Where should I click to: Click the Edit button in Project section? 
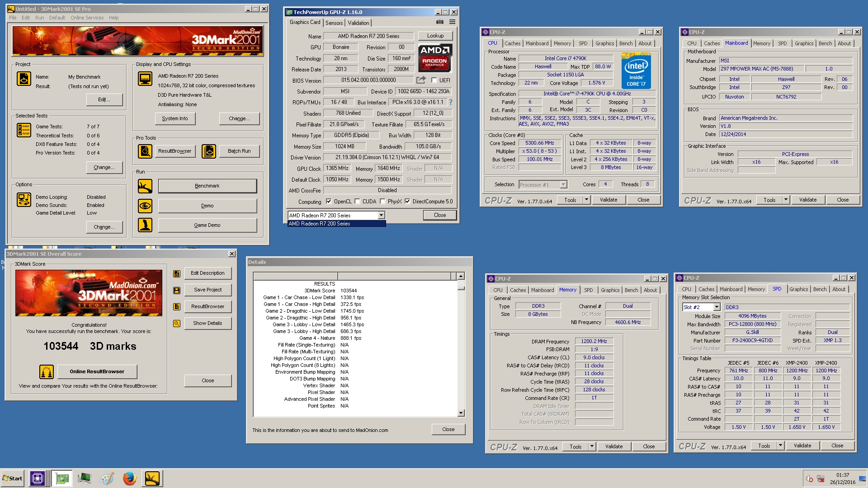pos(104,99)
